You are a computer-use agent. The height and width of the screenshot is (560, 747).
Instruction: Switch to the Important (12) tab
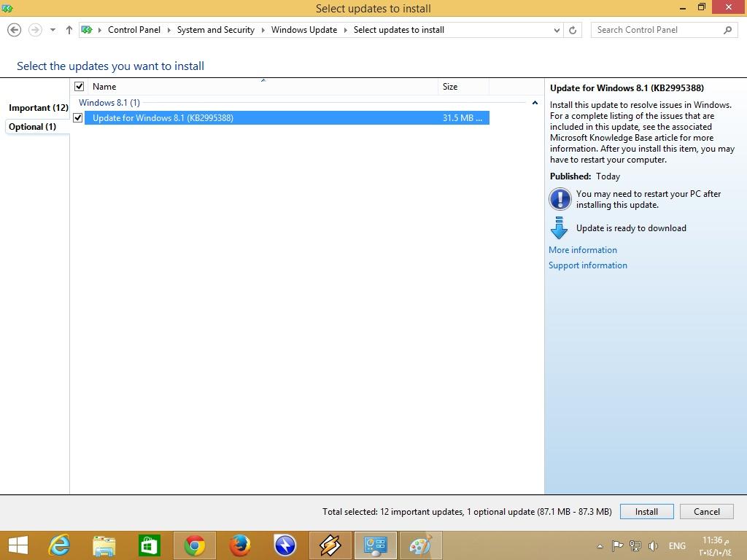click(x=39, y=108)
